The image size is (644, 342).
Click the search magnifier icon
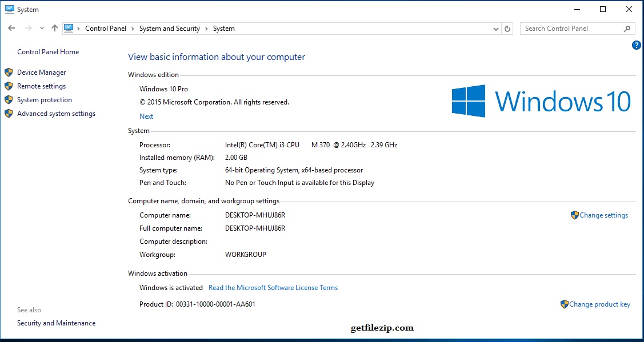pyautogui.click(x=627, y=29)
